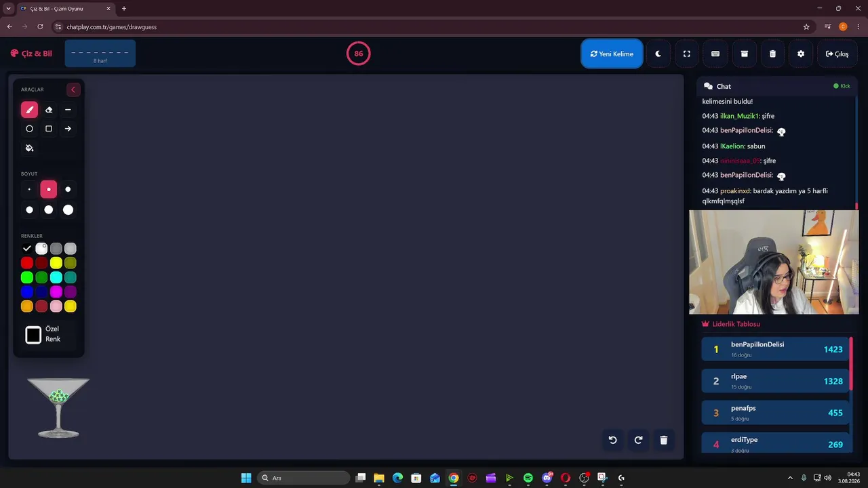
Task: Click the 8 harf word hint box
Action: pyautogui.click(x=100, y=54)
